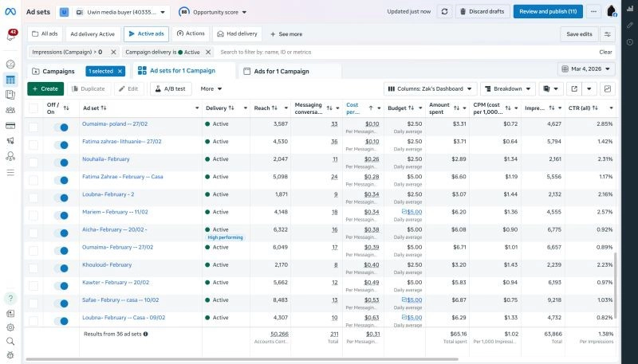This screenshot has height=364, width=638.
Task: Open the Mar 4, 2026 date dropdown
Action: tap(586, 69)
